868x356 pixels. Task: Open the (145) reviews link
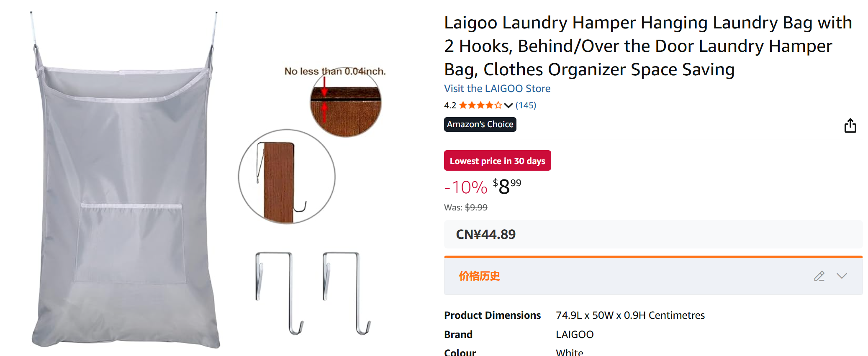point(526,105)
